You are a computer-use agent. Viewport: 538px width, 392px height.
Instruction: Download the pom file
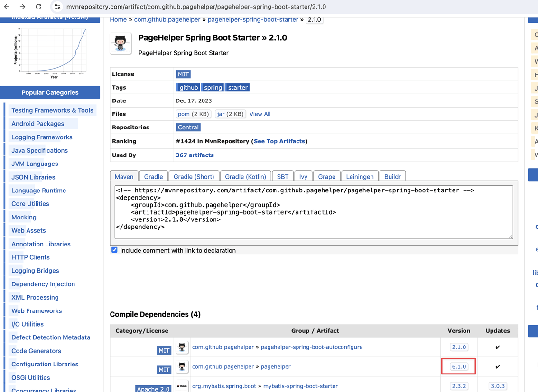click(184, 114)
